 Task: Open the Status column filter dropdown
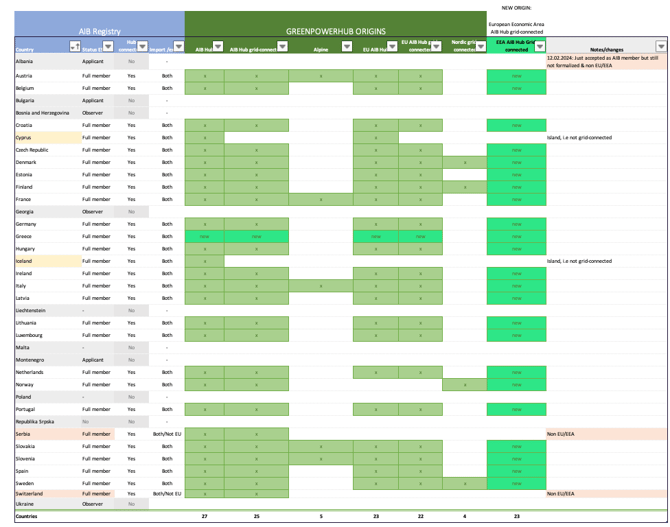coord(108,46)
